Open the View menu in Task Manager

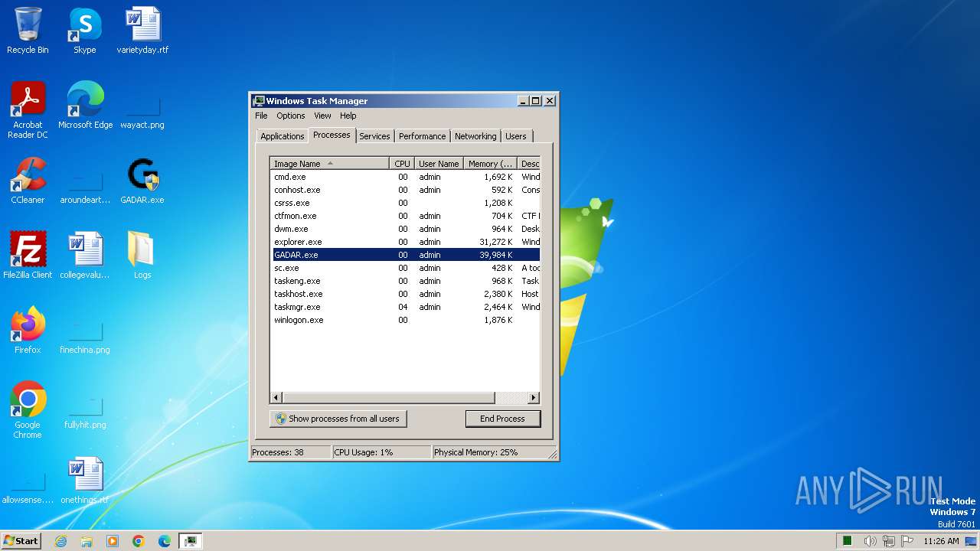322,116
